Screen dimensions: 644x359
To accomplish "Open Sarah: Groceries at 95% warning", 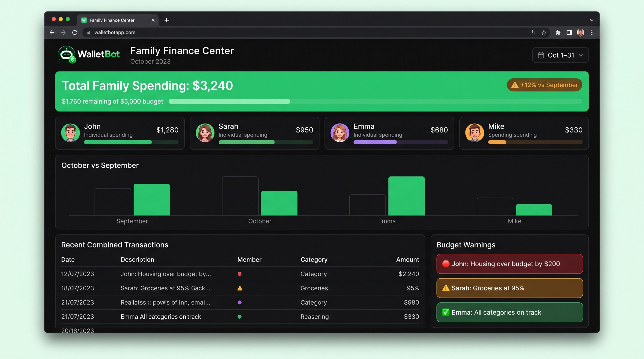I will (509, 288).
